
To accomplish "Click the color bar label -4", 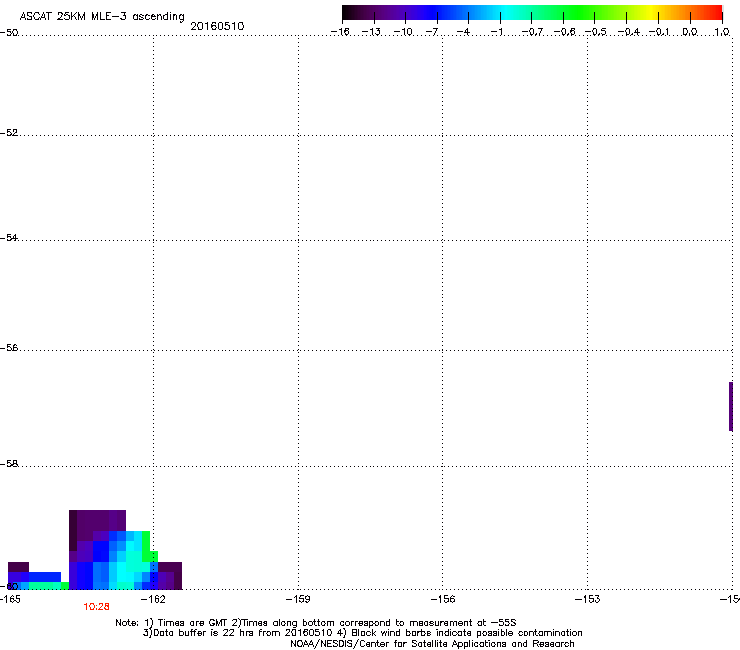I will tap(463, 32).
